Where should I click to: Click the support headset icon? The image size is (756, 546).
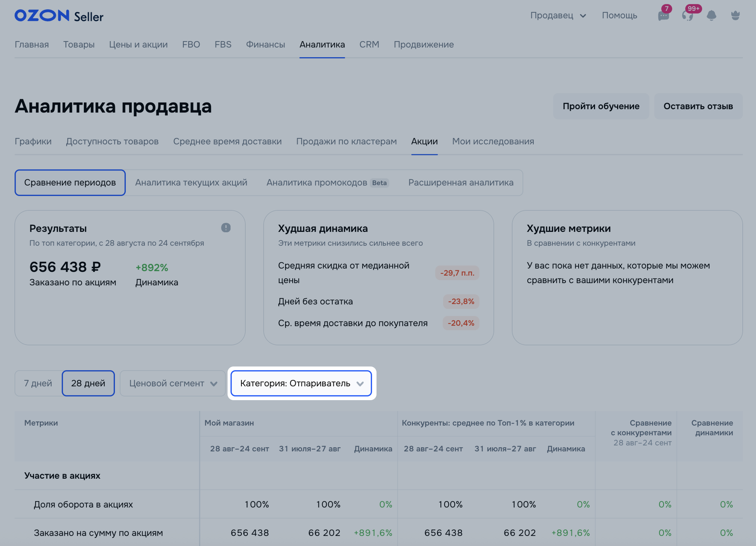coord(687,16)
